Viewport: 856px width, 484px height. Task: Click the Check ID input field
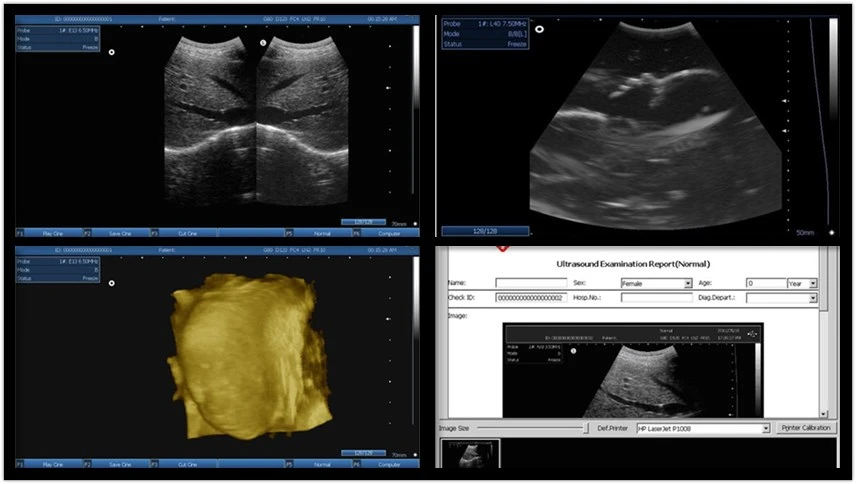tap(530, 298)
